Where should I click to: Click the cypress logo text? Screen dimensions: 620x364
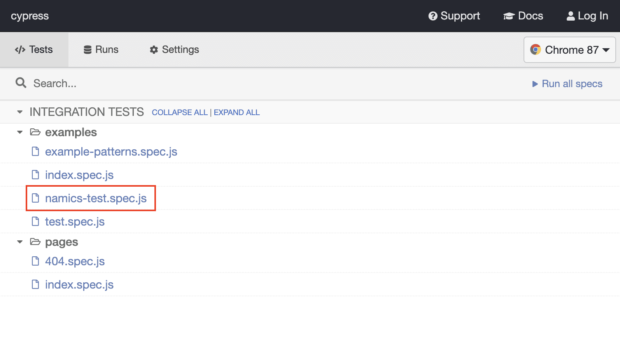[30, 16]
